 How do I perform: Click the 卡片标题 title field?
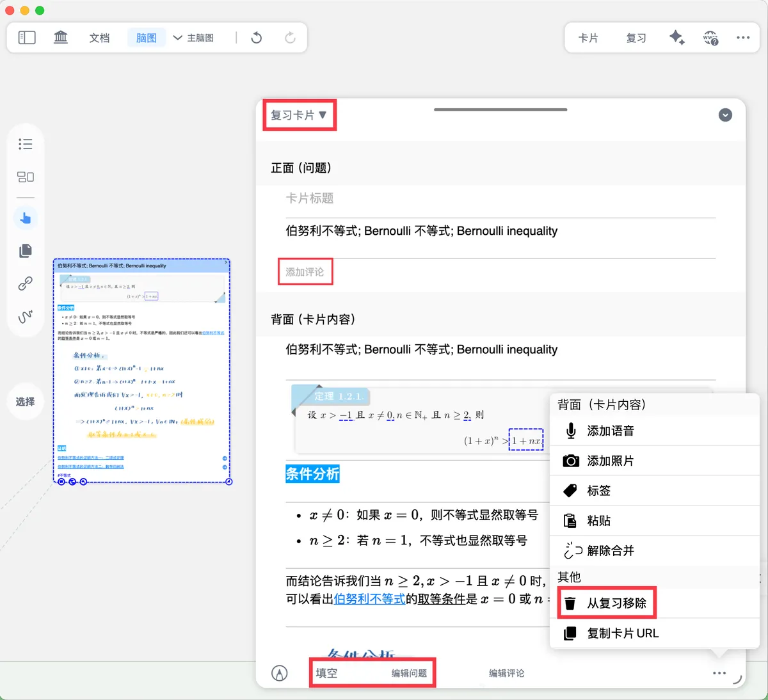pos(500,198)
